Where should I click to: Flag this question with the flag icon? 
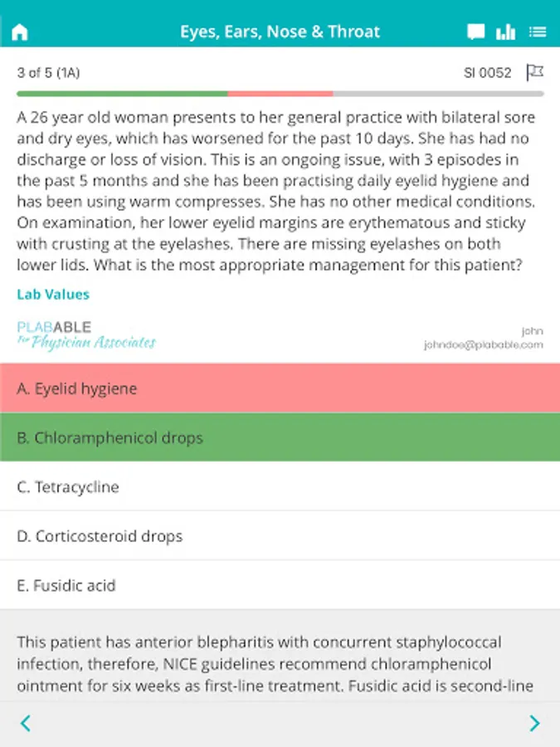[x=535, y=73]
